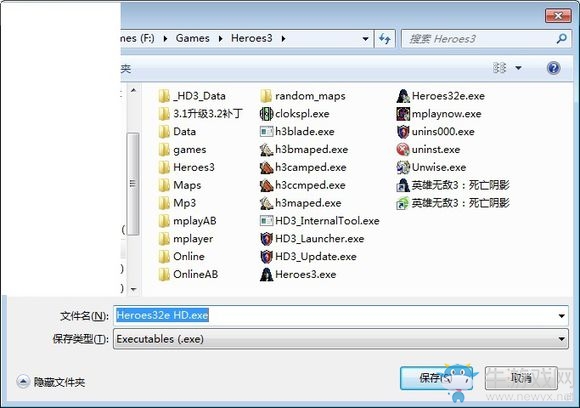Navigate to Games in the breadcrumb path
580x408 pixels.
(x=193, y=38)
